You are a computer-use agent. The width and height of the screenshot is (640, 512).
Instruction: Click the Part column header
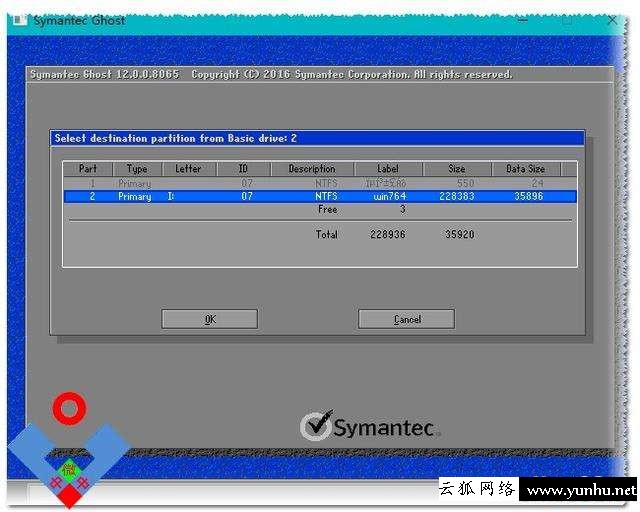click(88, 169)
